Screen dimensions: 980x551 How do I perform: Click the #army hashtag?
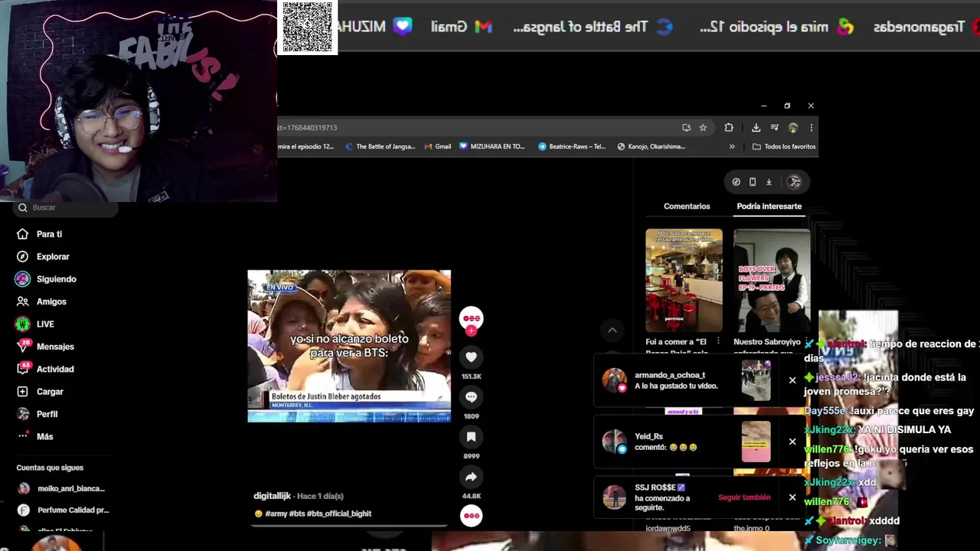tap(276, 514)
